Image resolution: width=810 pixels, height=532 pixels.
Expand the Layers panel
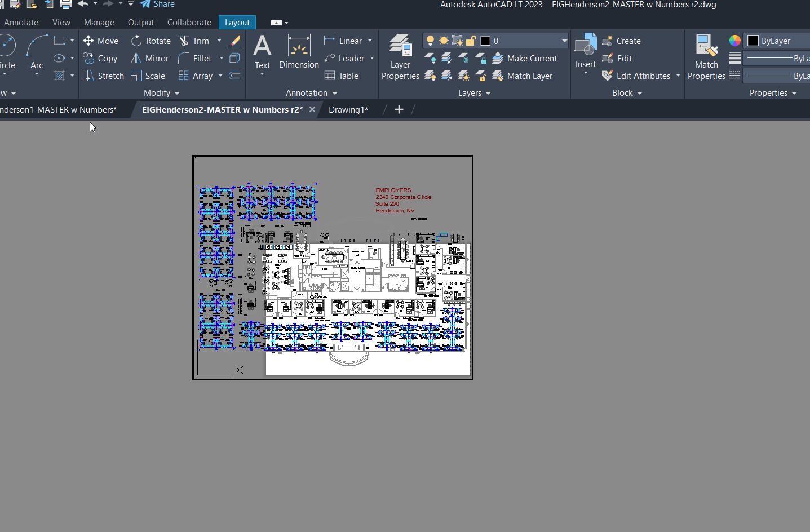475,93
